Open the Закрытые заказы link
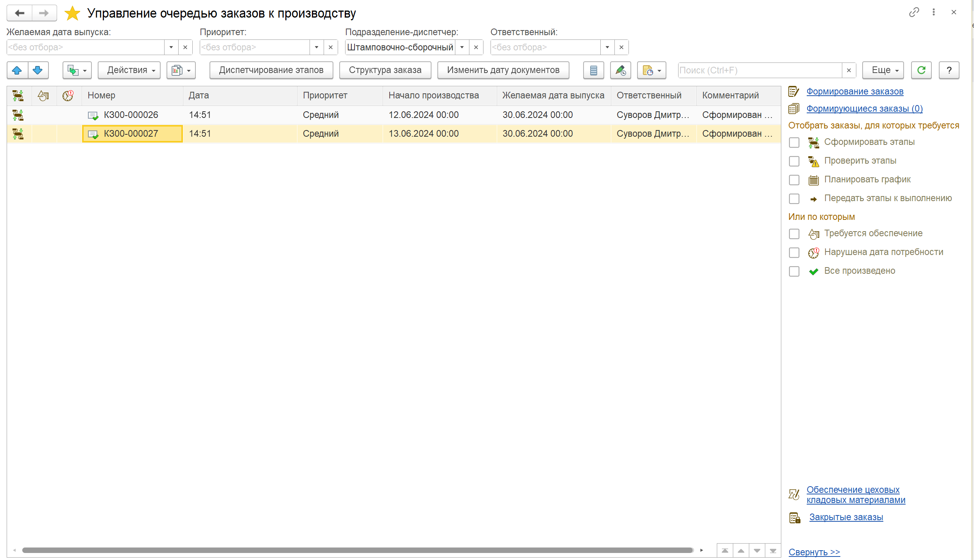This screenshot has height=560, width=974. click(846, 517)
